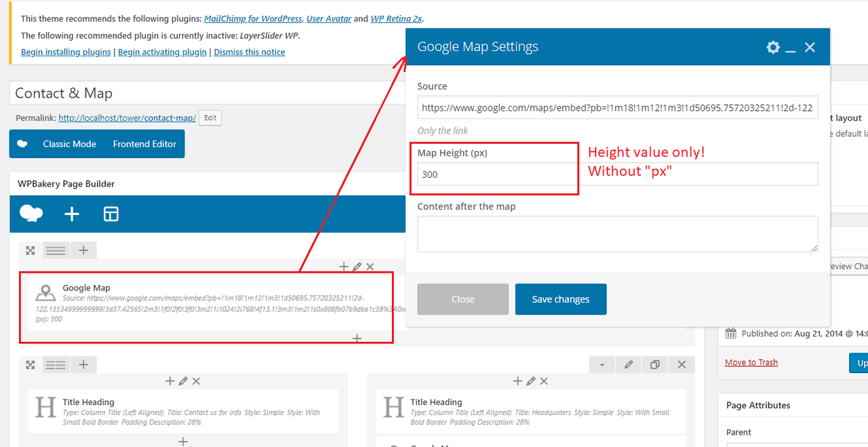Click the WPBakery logo in blue toolbar

point(31,214)
